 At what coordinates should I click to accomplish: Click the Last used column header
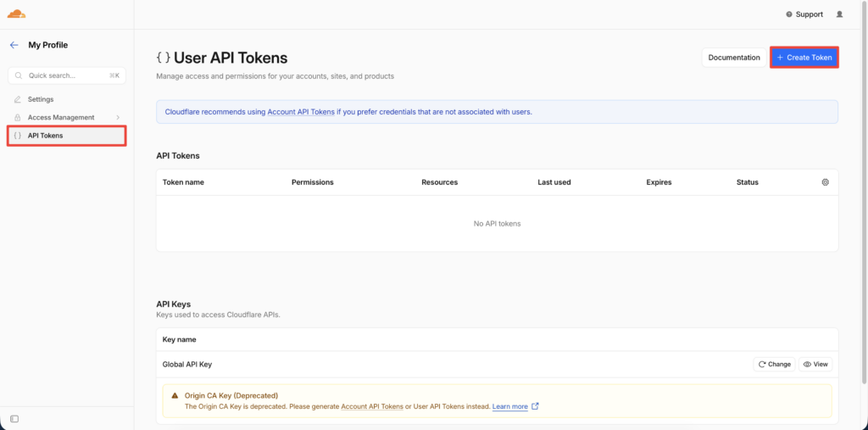(554, 182)
